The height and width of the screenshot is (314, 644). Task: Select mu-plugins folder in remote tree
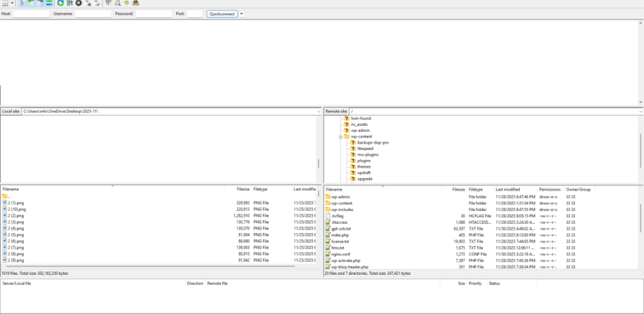(x=367, y=155)
